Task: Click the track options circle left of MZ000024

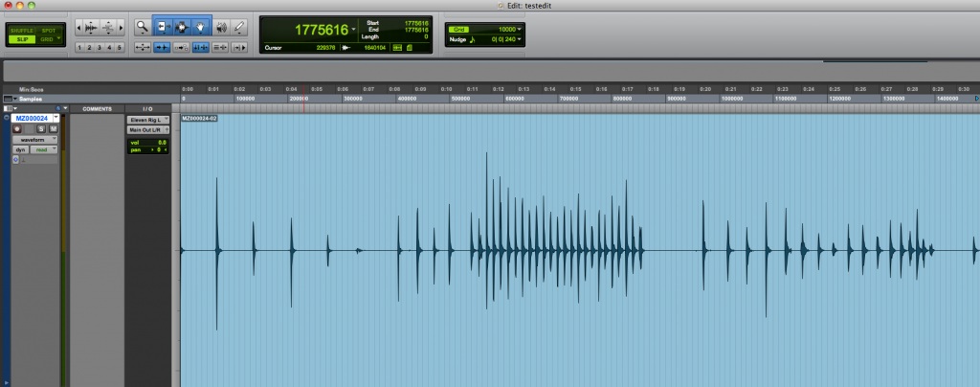Action: (7, 118)
